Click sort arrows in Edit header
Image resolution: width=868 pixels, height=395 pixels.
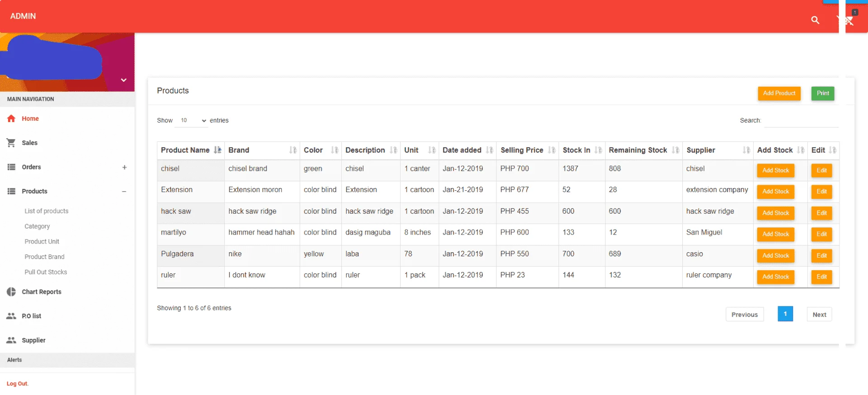833,150
